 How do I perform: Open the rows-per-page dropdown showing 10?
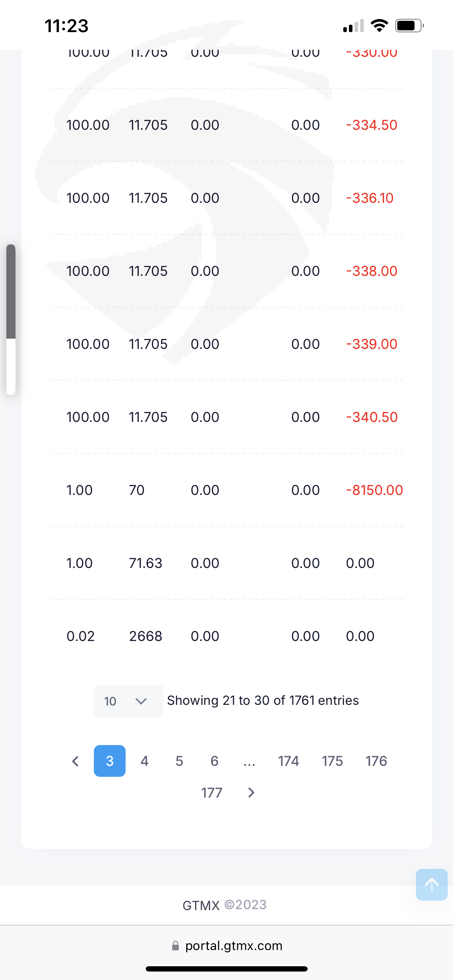(128, 701)
